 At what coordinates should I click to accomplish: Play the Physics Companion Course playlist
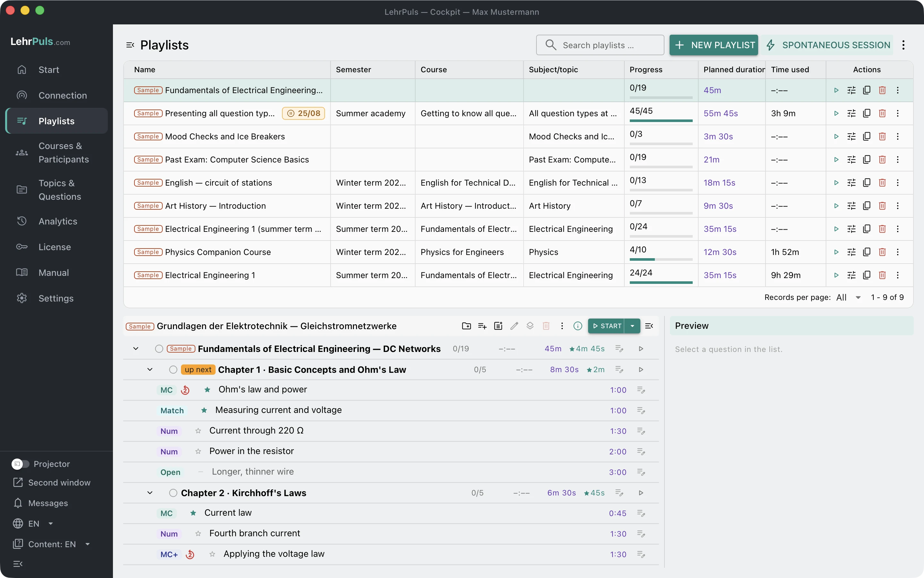coord(836,252)
